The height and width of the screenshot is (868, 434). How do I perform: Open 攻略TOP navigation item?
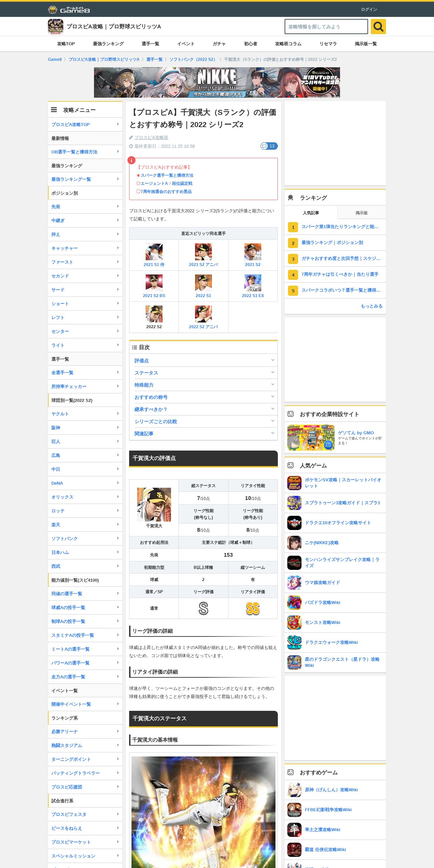[66, 44]
